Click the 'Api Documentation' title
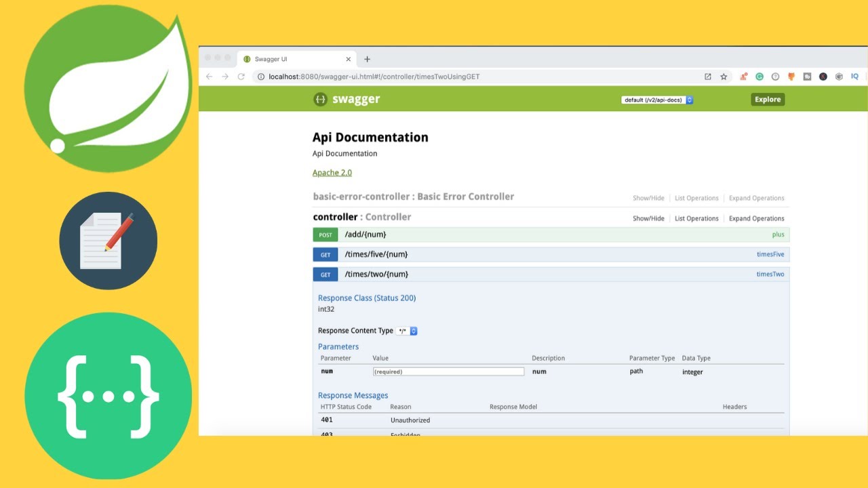Image resolution: width=868 pixels, height=488 pixels. tap(370, 137)
